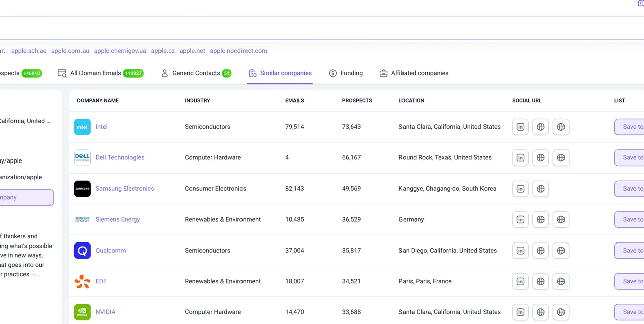
Task: Save Intel to a list
Action: 629,127
